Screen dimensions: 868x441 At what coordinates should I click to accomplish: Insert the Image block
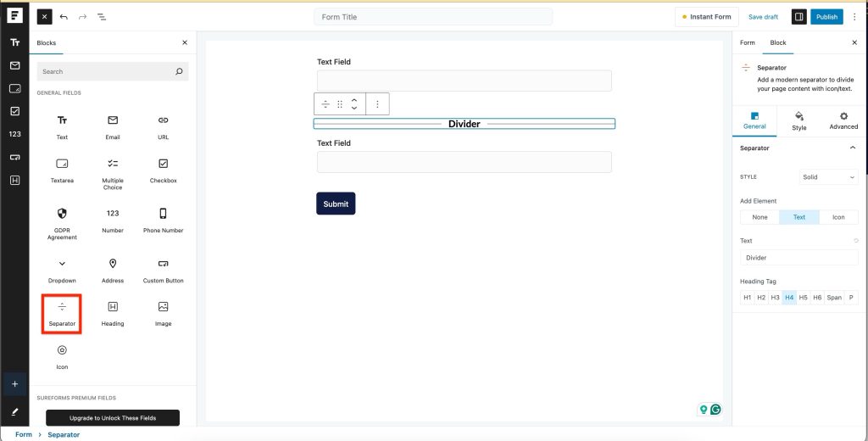163,313
